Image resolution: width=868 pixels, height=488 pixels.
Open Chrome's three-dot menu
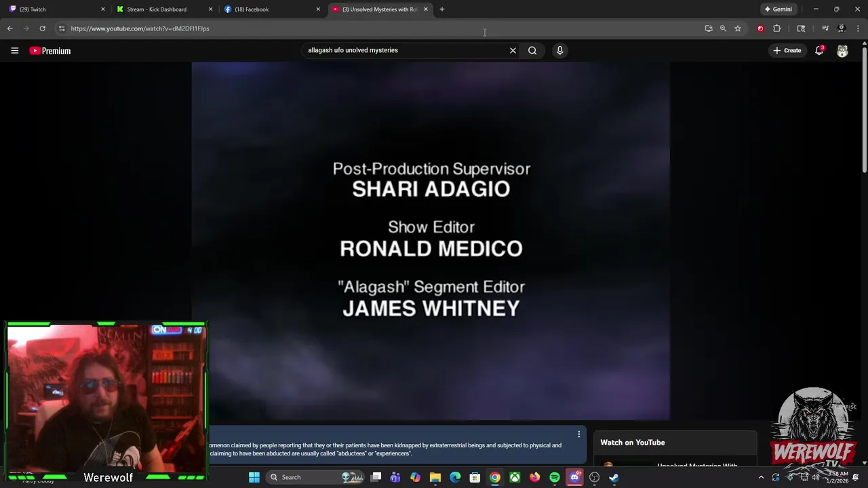[x=858, y=28]
